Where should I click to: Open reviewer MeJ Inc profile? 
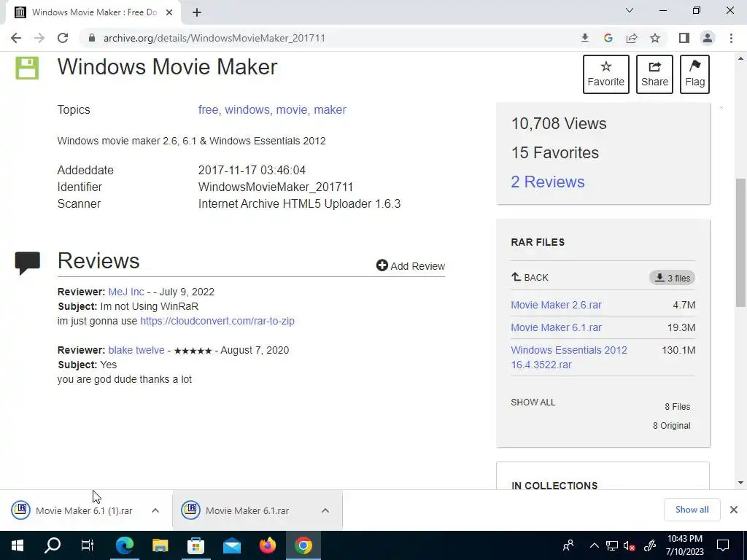pos(125,292)
